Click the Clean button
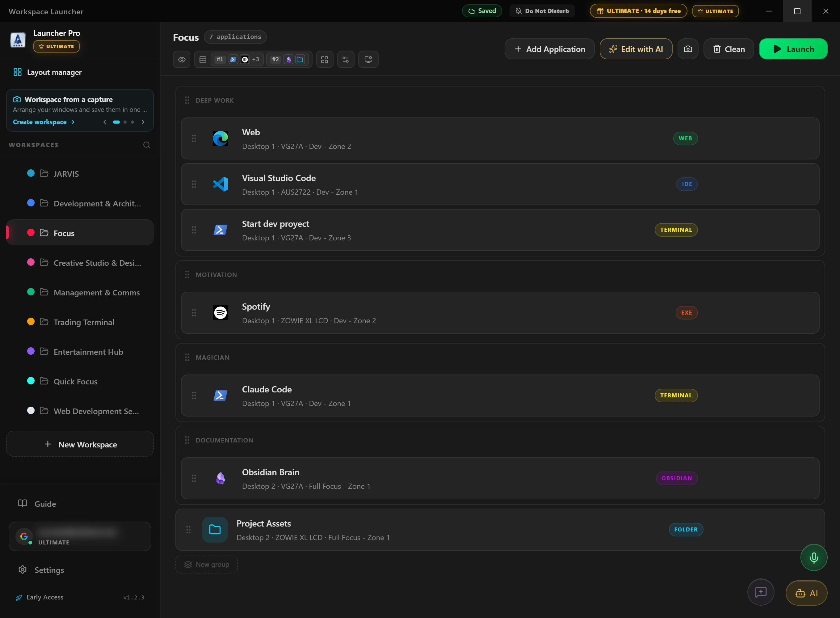 coord(729,49)
